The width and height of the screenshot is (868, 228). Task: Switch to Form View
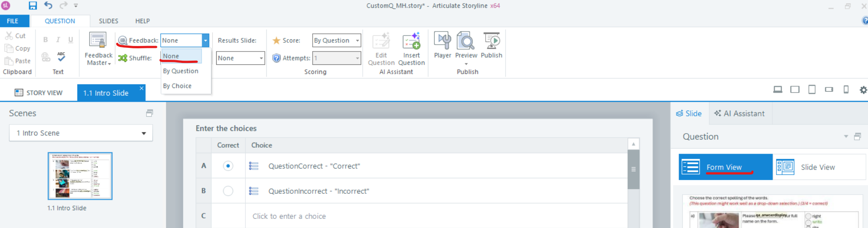pyautogui.click(x=726, y=167)
